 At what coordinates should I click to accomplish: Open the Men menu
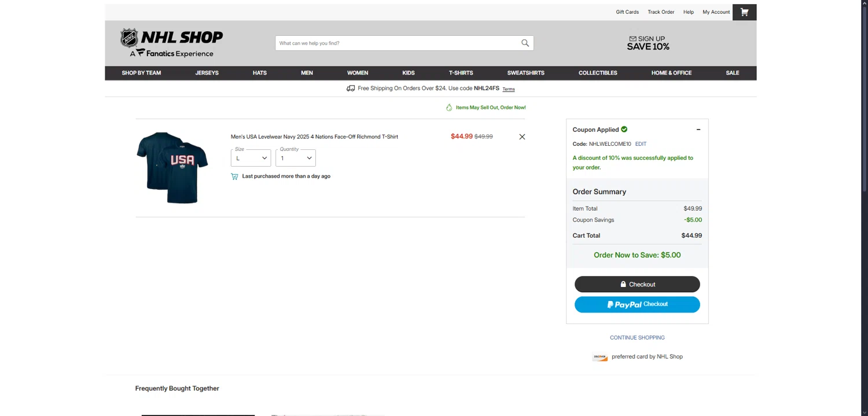[307, 73]
